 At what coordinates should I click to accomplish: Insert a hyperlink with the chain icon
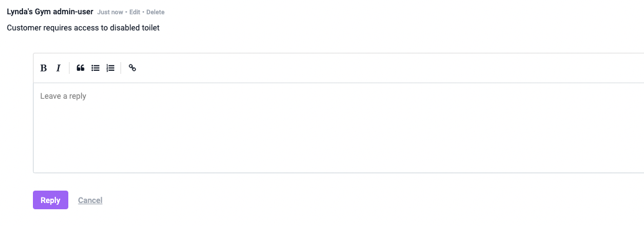tap(132, 68)
